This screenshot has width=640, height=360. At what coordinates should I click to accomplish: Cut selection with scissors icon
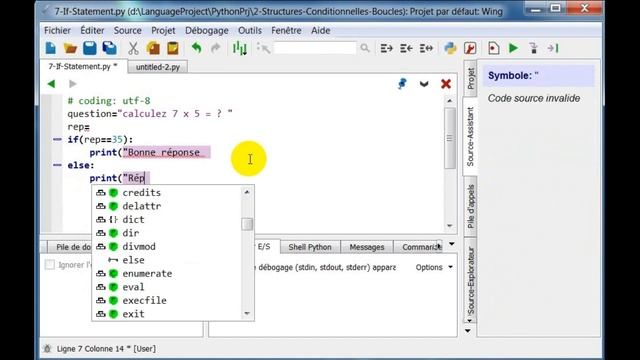[x=133, y=48]
